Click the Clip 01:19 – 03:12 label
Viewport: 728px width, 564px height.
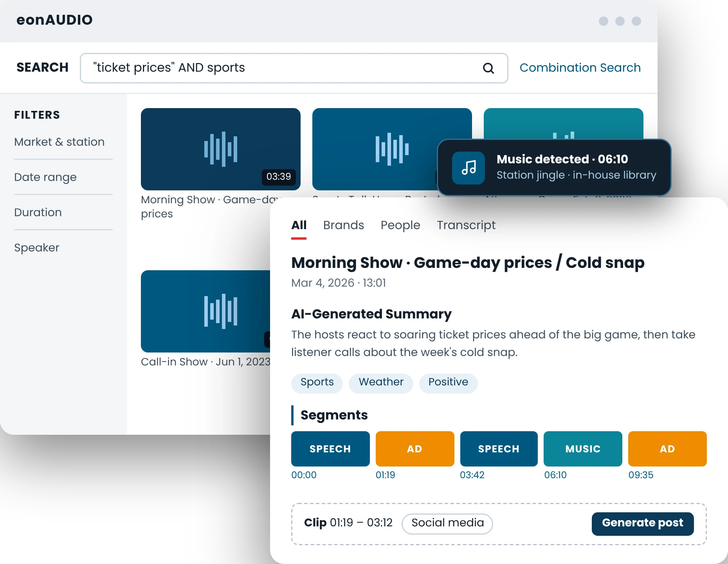[x=348, y=523]
